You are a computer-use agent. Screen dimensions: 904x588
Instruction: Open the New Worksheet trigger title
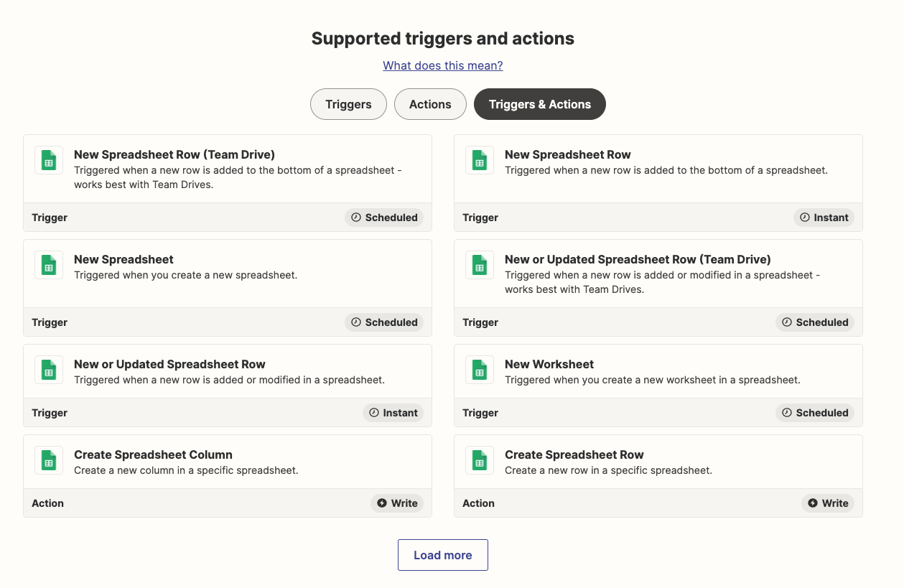(549, 364)
